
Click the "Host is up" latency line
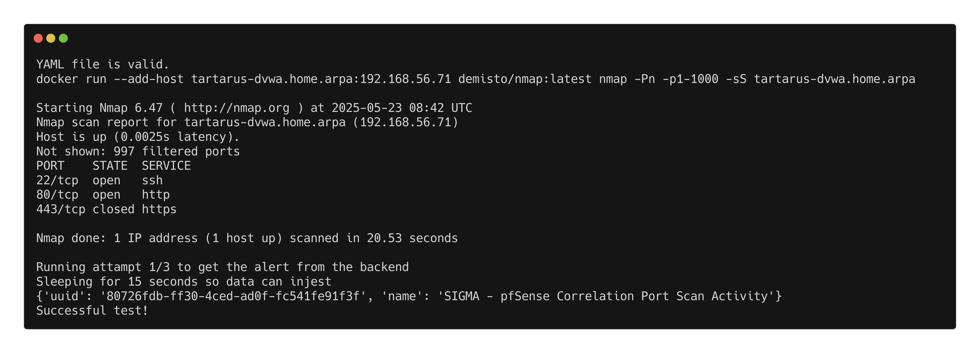138,137
